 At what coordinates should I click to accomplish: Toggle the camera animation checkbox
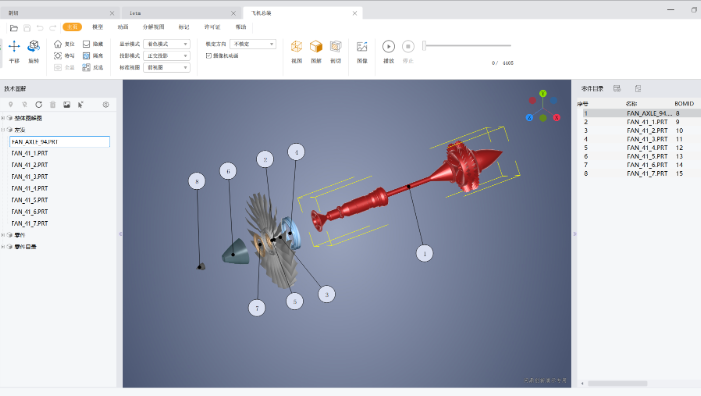pos(208,55)
